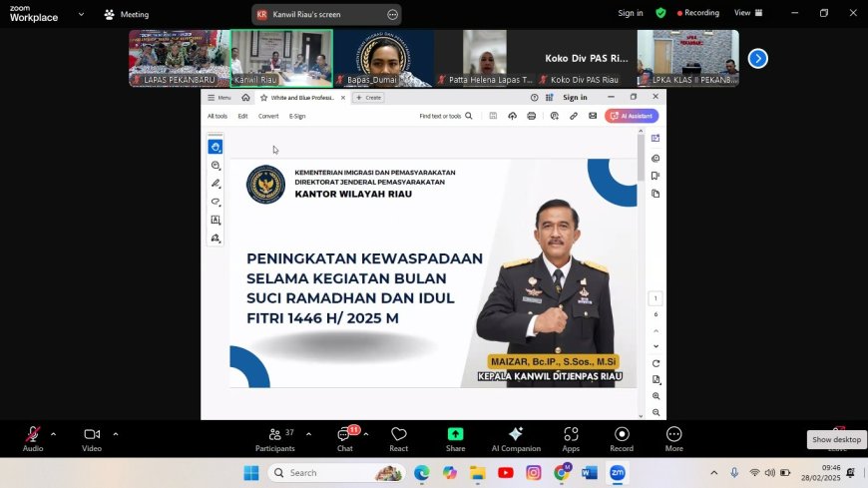Zoom in with magnifier plus

655,396
